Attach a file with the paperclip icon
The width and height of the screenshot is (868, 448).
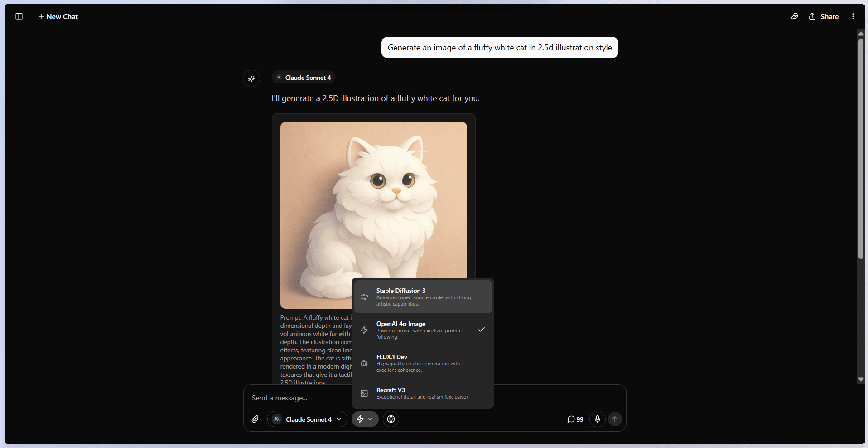[256, 419]
